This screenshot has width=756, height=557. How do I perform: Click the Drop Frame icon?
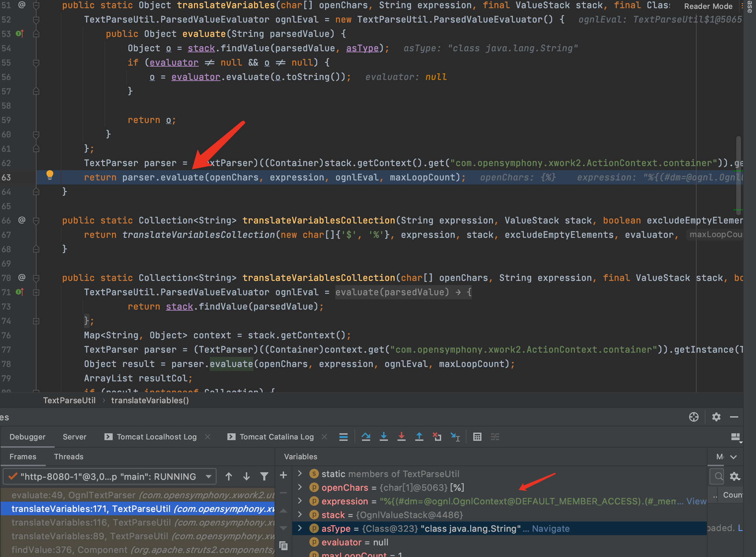point(437,437)
